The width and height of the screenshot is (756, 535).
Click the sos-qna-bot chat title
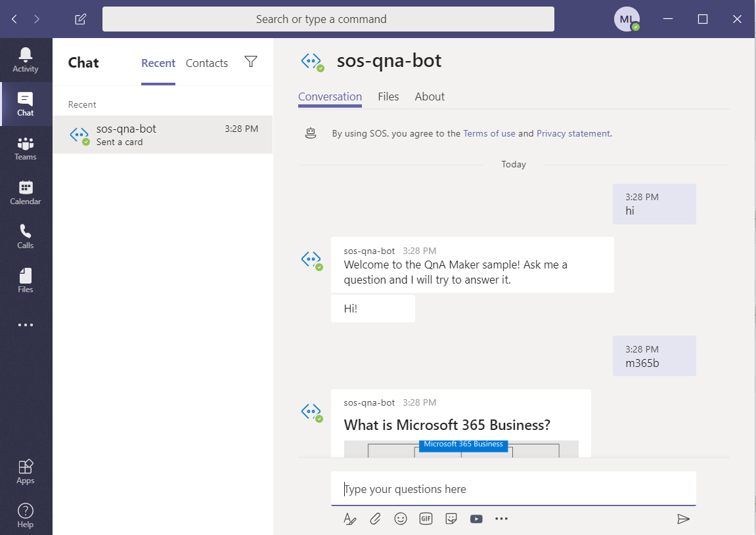point(389,61)
